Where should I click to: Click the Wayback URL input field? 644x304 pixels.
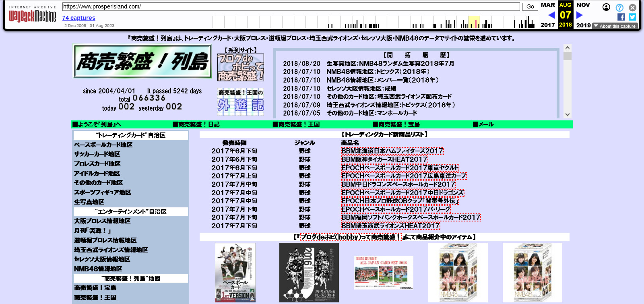click(291, 6)
